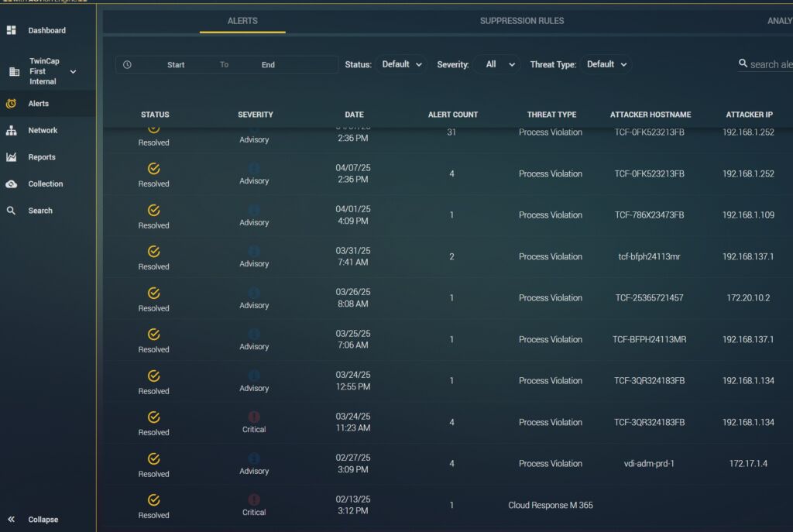Click Resolved check icon for 03/31/25 row
The height and width of the screenshot is (532, 793).
coord(154,252)
